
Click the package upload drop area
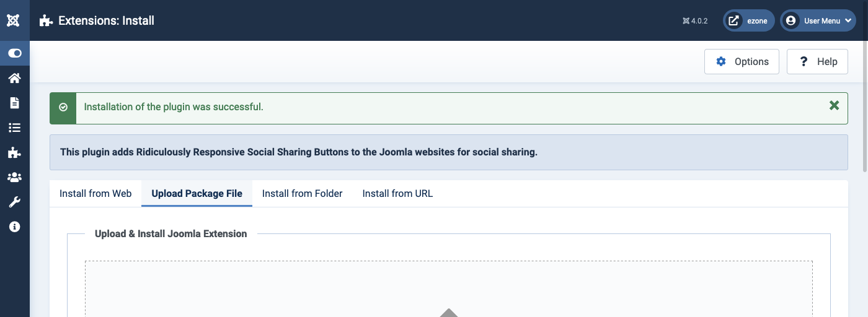449,289
